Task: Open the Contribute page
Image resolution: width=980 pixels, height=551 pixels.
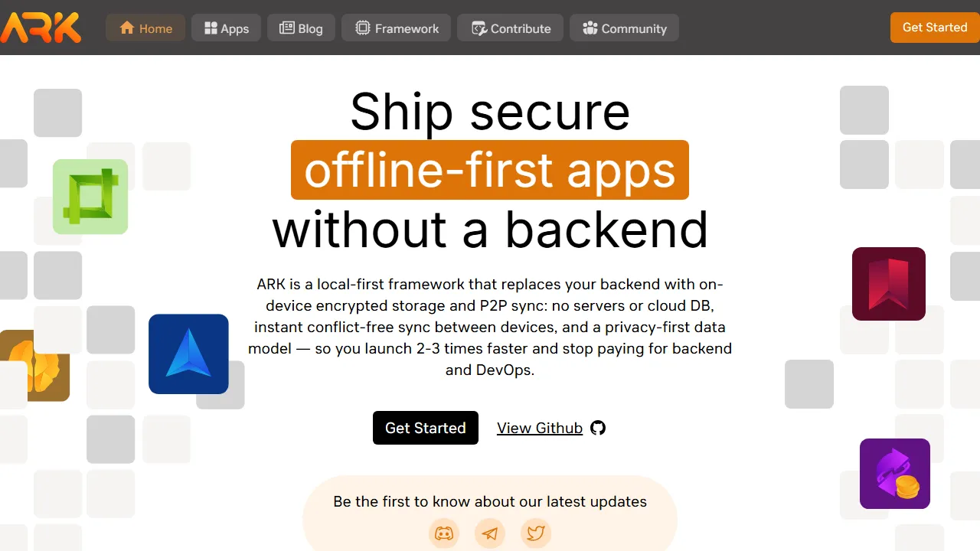Action: pyautogui.click(x=510, y=28)
